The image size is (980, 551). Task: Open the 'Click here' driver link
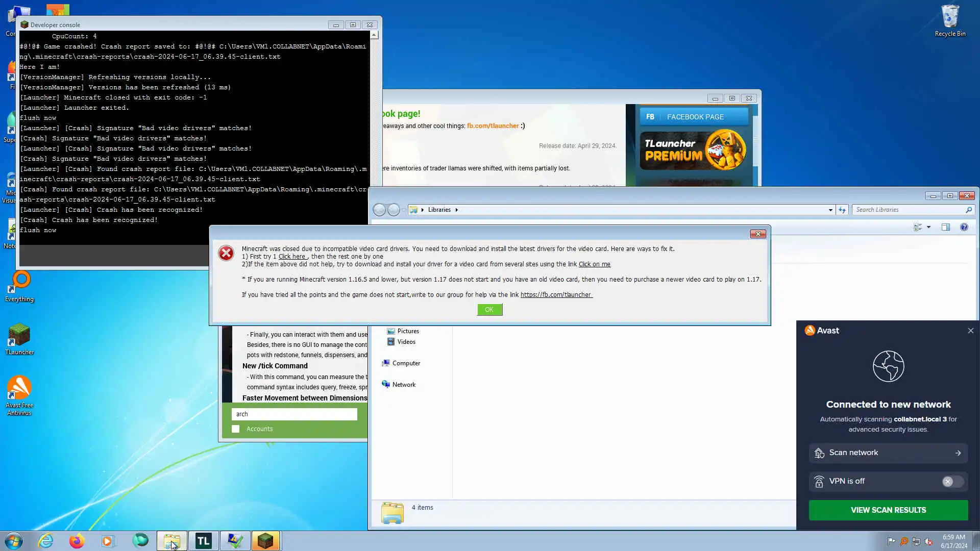[292, 257]
